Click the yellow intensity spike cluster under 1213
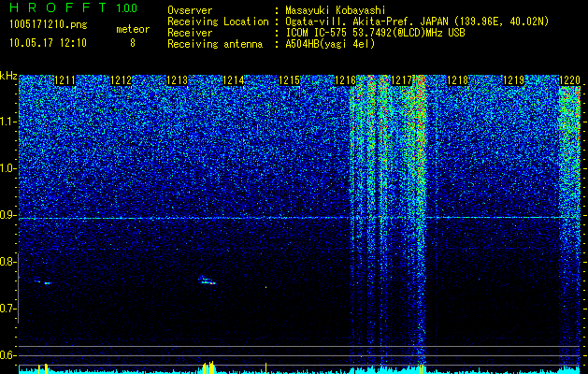588x374 pixels. [x=208, y=367]
